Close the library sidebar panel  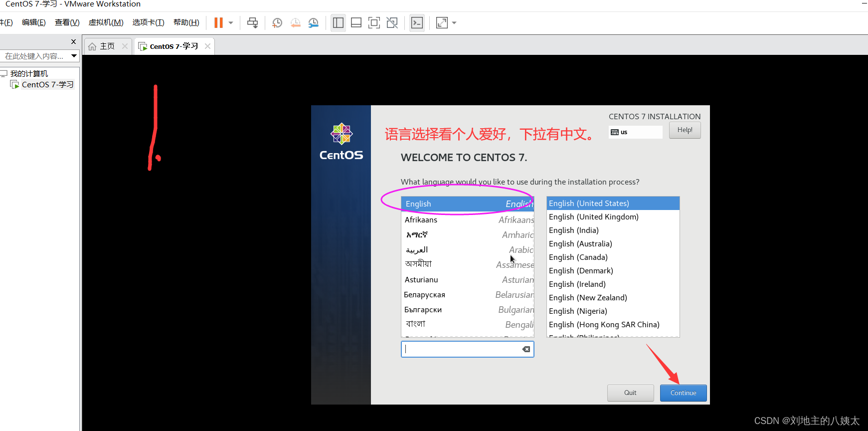click(x=73, y=42)
